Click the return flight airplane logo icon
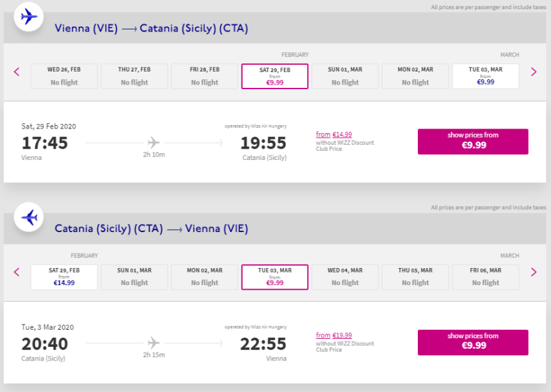The image size is (551, 392). click(29, 216)
